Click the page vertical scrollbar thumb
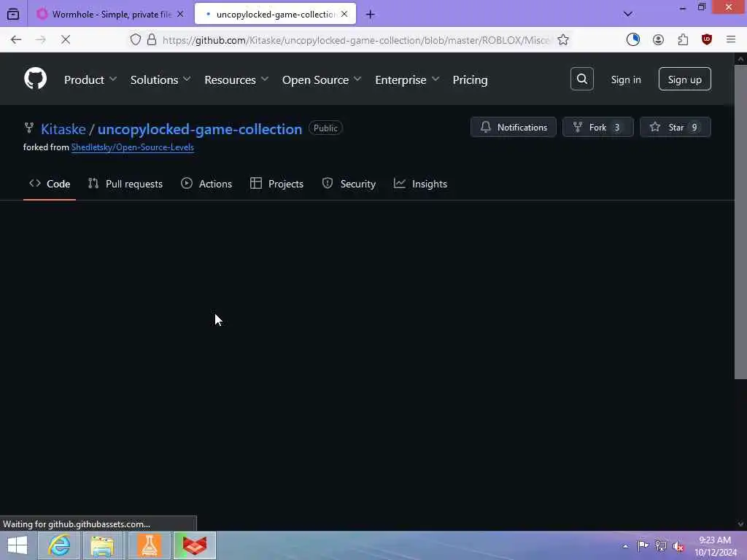The width and height of the screenshot is (747, 560). coord(740,222)
